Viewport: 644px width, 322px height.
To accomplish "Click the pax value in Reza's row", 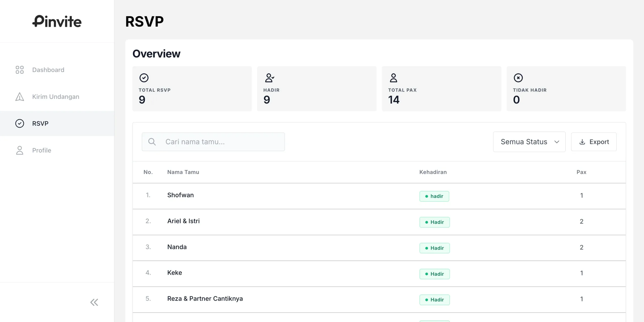I will coord(582,299).
